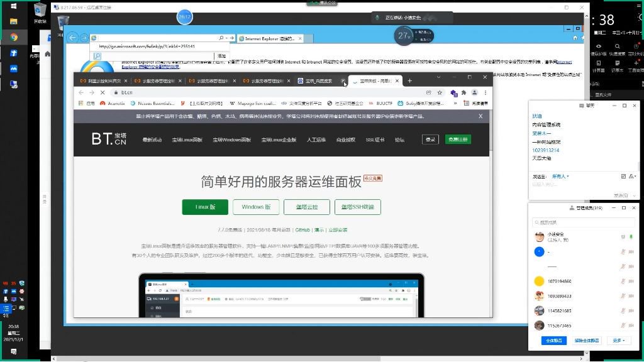
Task: Click the IE address bar search magnifier
Action: (x=221, y=38)
